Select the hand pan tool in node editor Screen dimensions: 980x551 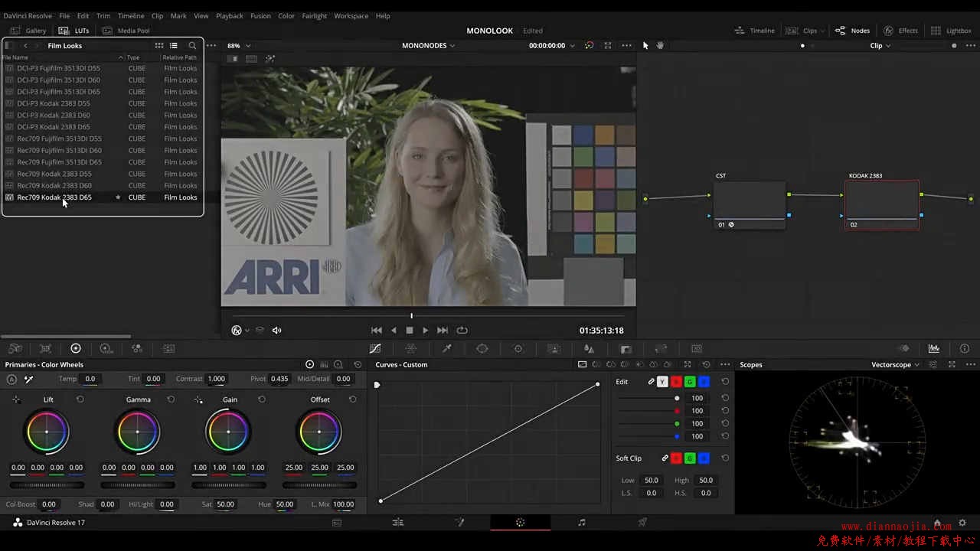click(x=659, y=46)
